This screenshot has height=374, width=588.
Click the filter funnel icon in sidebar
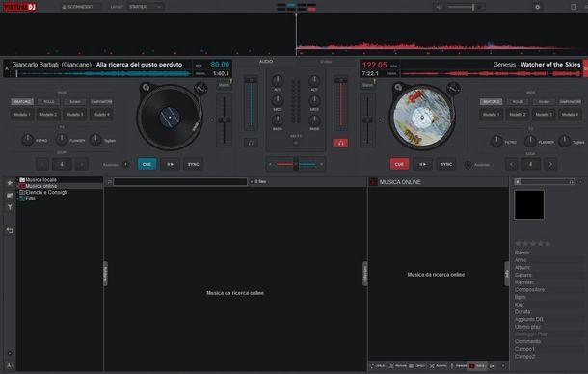pyautogui.click(x=10, y=207)
